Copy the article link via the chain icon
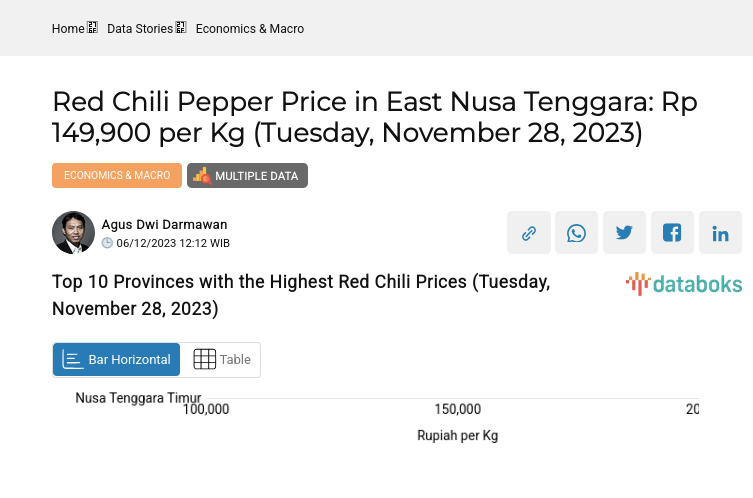This screenshot has width=753, height=498. click(x=529, y=233)
